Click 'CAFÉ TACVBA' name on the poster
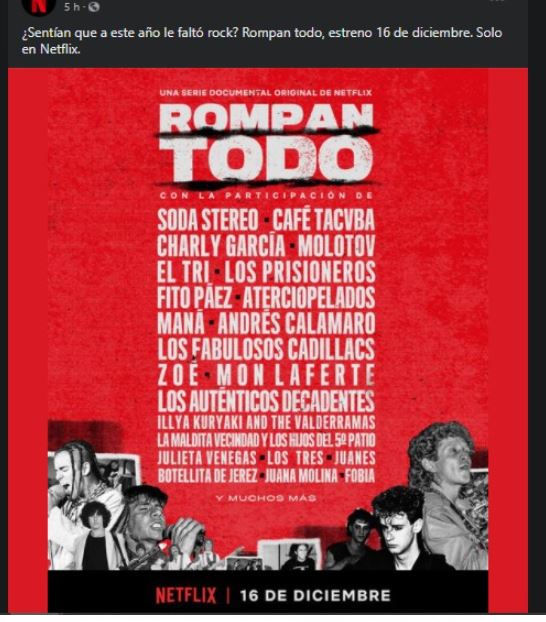Screen dimensions: 546x622 [x=323, y=219]
